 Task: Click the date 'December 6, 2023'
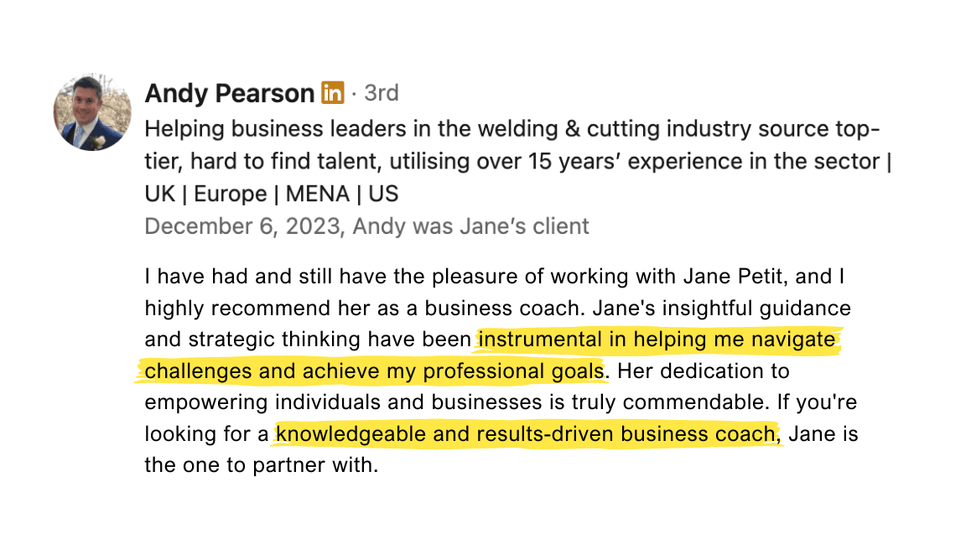tap(244, 226)
